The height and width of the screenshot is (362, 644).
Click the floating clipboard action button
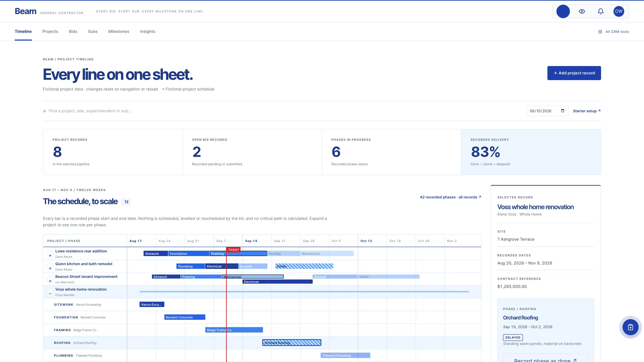click(x=630, y=327)
